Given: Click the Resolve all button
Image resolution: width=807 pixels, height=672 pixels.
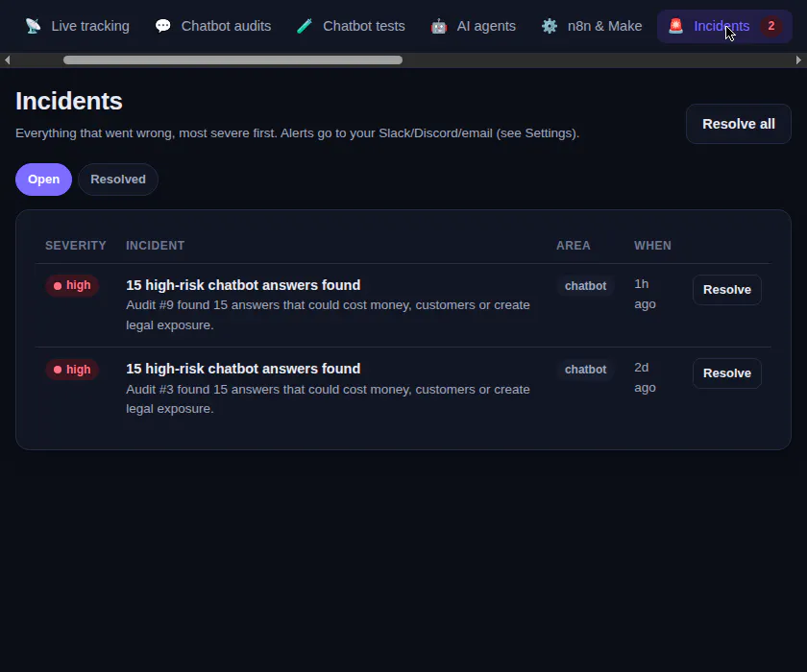Looking at the screenshot, I should click(739, 124).
